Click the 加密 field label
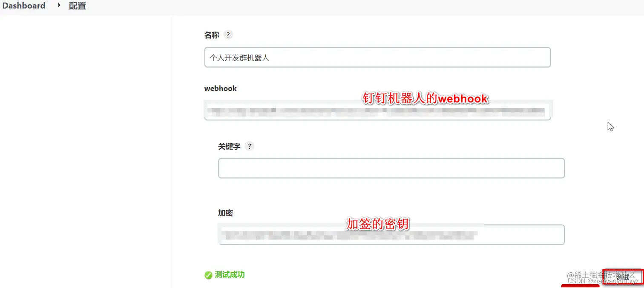This screenshot has height=288, width=644. (225, 213)
